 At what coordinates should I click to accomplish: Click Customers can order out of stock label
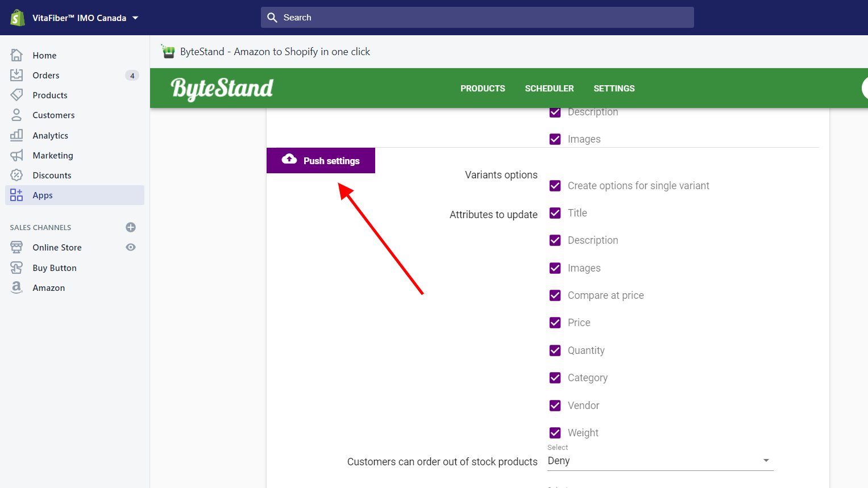(442, 462)
